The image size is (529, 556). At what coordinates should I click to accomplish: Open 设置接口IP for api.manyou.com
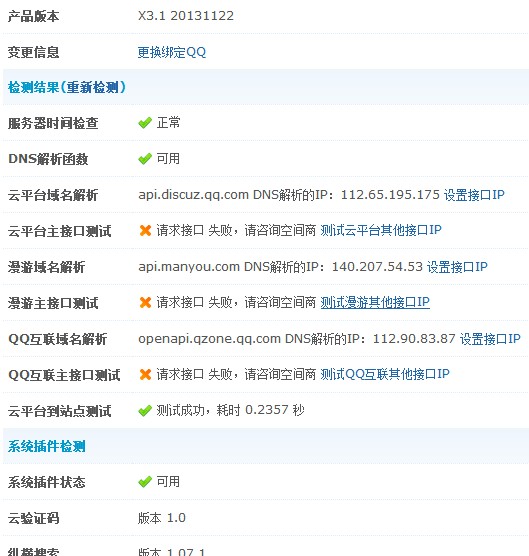coord(457,267)
